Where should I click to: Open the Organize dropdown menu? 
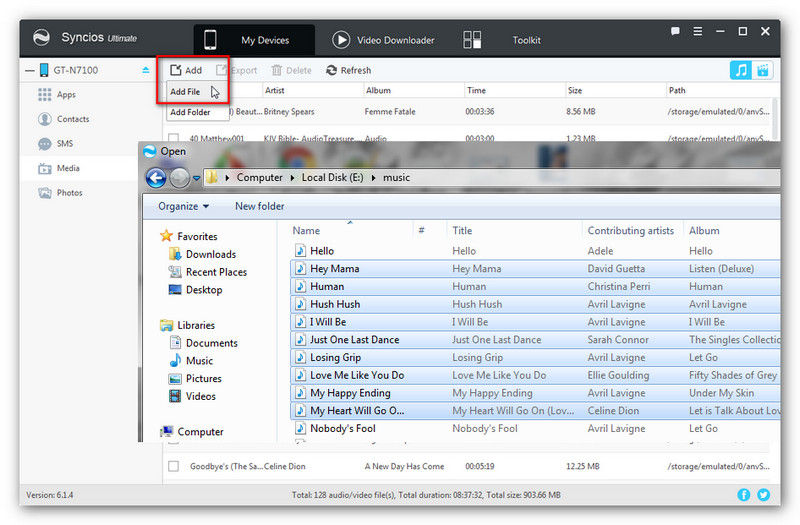[x=184, y=206]
